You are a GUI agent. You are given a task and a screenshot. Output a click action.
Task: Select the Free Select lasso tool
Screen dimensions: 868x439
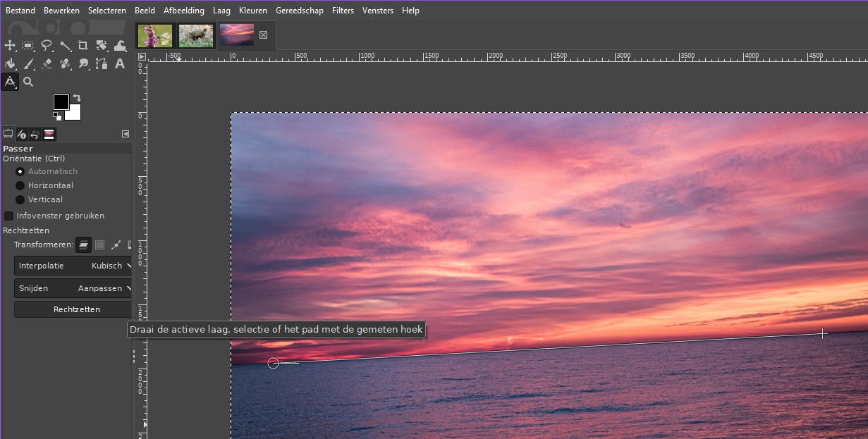(47, 46)
